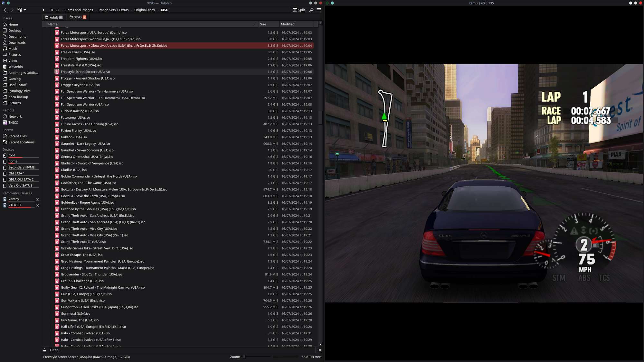Unmount the VTOYEFI device
This screenshot has width=644, height=362.
[x=37, y=205]
